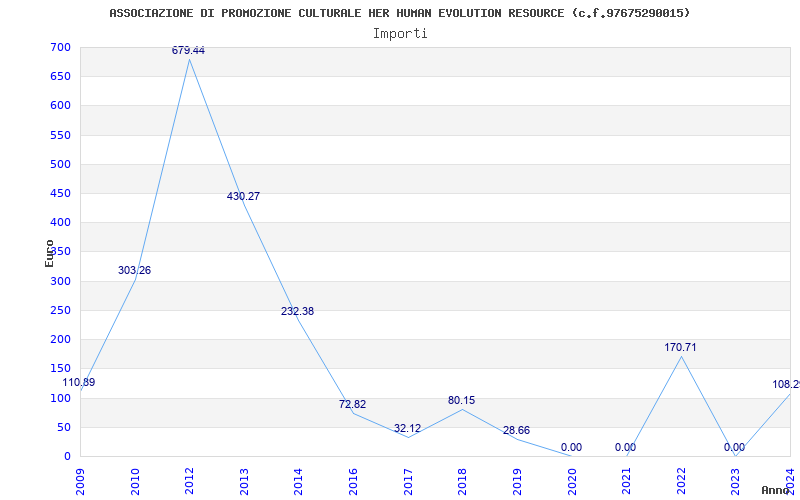Select the 170.71 data label
The image size is (800, 500).
pyautogui.click(x=680, y=347)
